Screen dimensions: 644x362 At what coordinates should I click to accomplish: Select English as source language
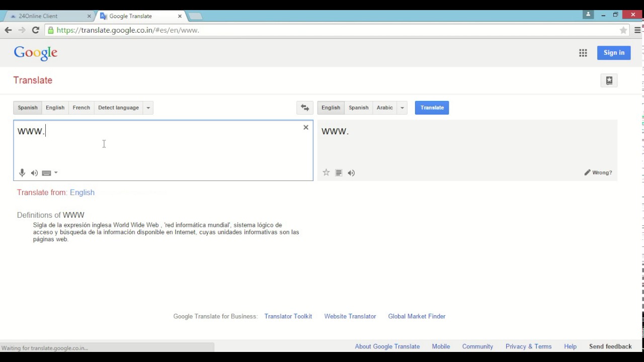coord(55,108)
